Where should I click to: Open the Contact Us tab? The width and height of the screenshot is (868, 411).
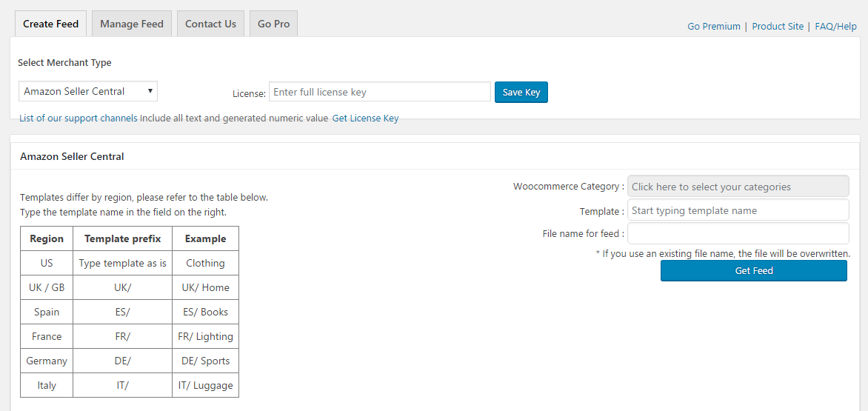tap(210, 24)
